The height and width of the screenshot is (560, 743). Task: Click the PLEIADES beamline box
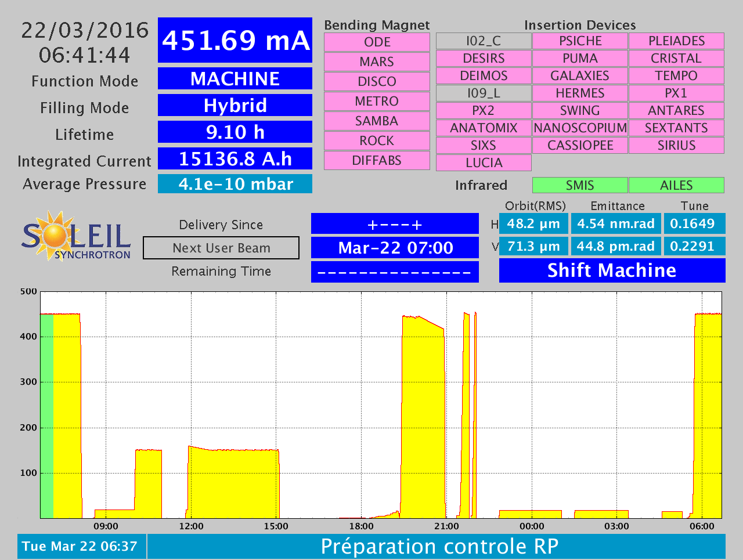[x=676, y=41]
